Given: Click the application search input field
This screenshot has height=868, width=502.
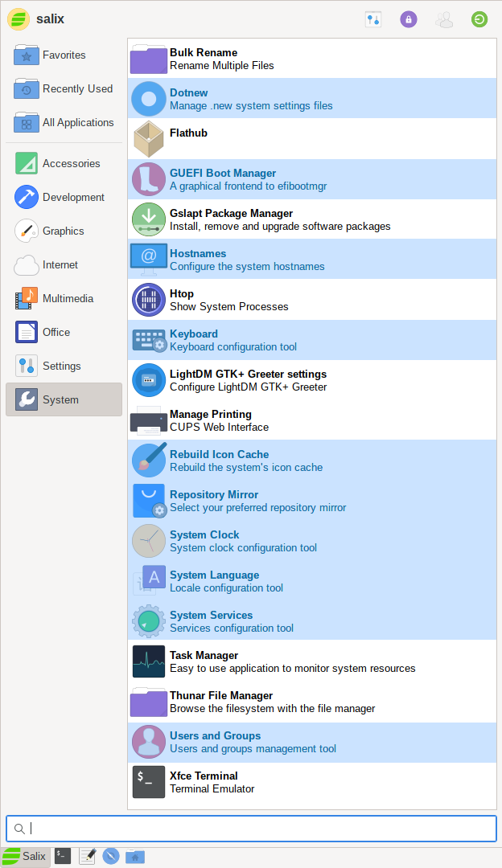Looking at the screenshot, I should coord(251,829).
